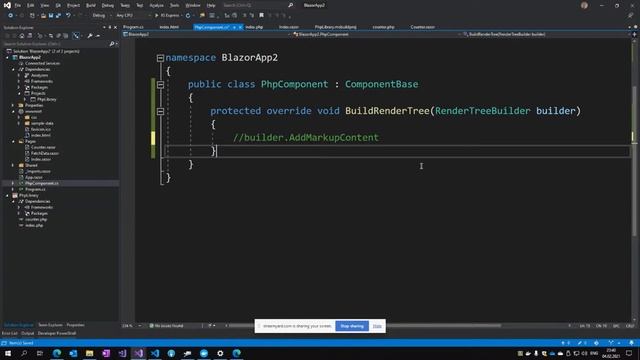This screenshot has height=360, width=640.
Task: Collapse the wwwroot folder node
Action: click(13, 111)
